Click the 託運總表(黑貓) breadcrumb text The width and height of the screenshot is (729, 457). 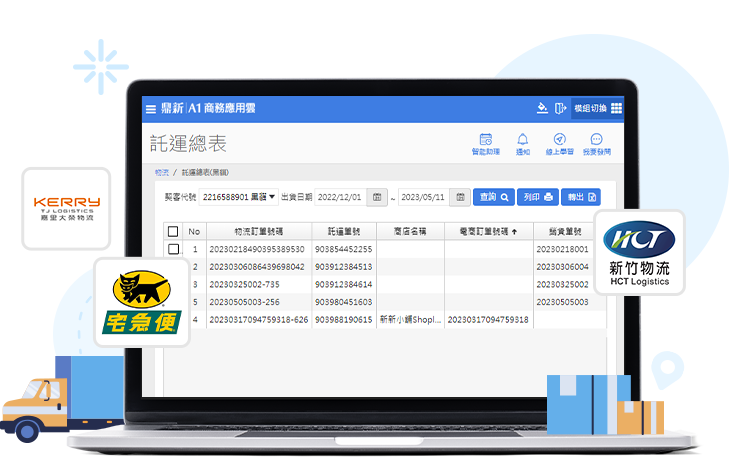205,172
